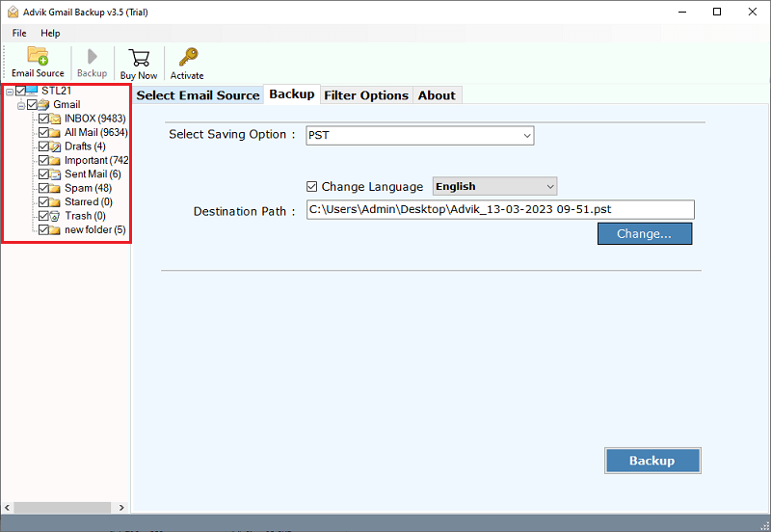The image size is (771, 532).
Task: Uncheck the Gmail account checkbox
Action: click(32, 105)
